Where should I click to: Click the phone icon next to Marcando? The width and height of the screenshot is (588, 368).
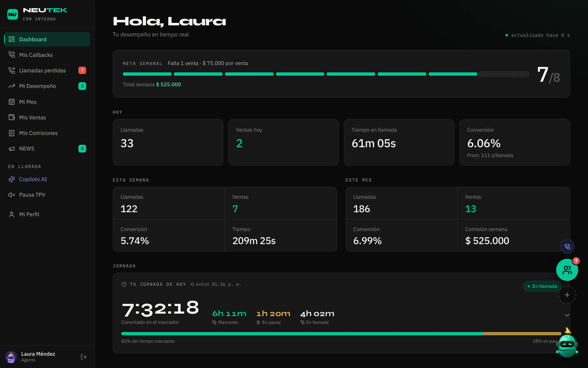point(214,322)
